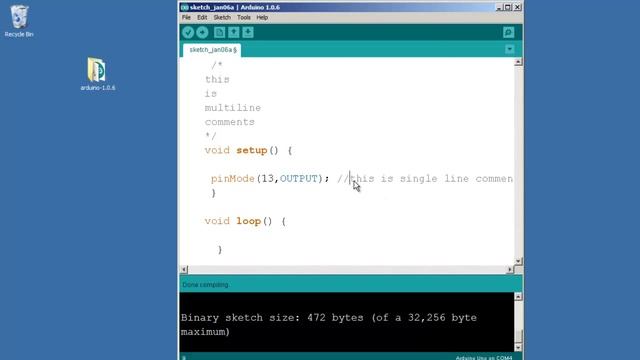Open the tab options dropdown arrow
This screenshot has height=360, width=640.
click(x=509, y=49)
